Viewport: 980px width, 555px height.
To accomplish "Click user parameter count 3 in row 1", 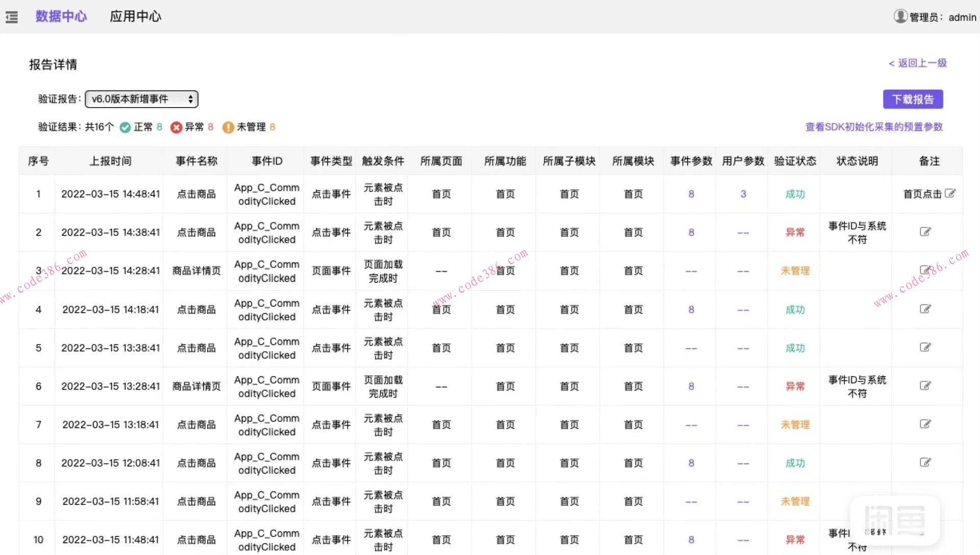I will point(743,194).
